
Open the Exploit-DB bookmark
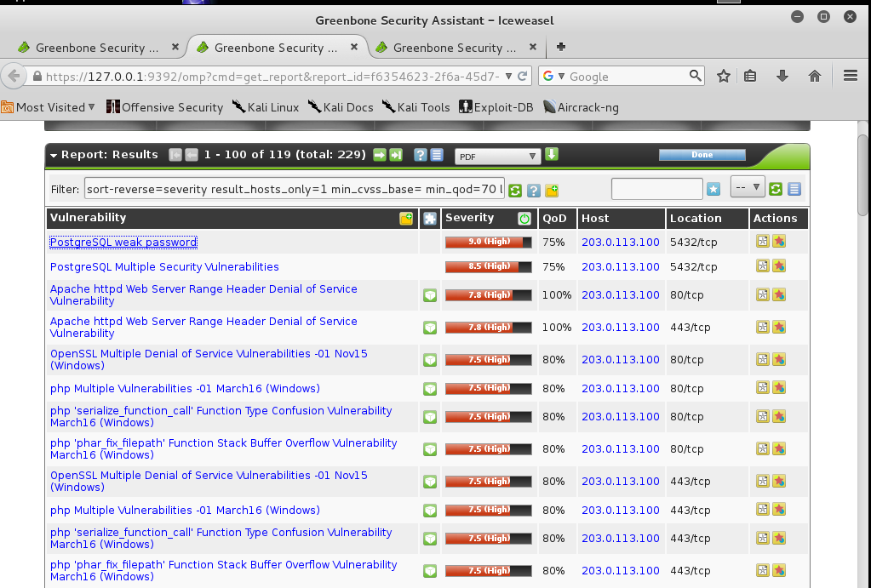coord(496,107)
